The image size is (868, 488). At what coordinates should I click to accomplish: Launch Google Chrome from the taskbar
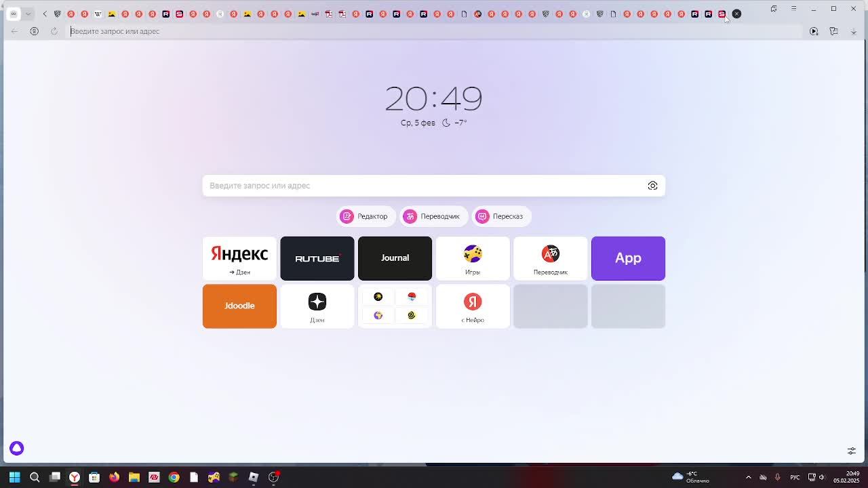174,477
